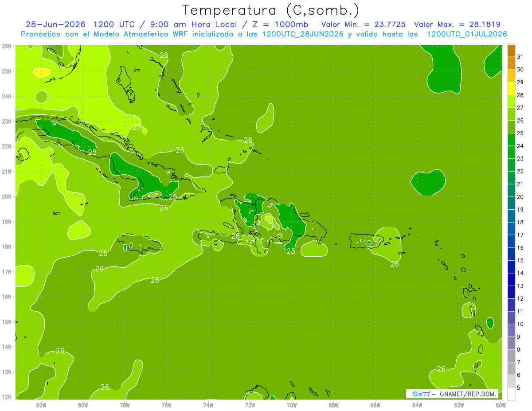Click the longitude axis label "70W"
This screenshot has height=411, width=532.
(292, 405)
